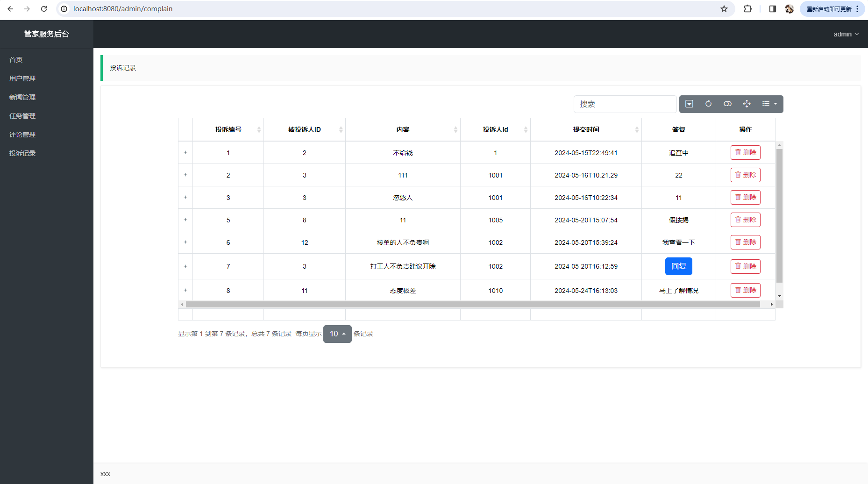This screenshot has width=868, height=484.
Task: Open the Chrome profile avatar
Action: coord(790,9)
